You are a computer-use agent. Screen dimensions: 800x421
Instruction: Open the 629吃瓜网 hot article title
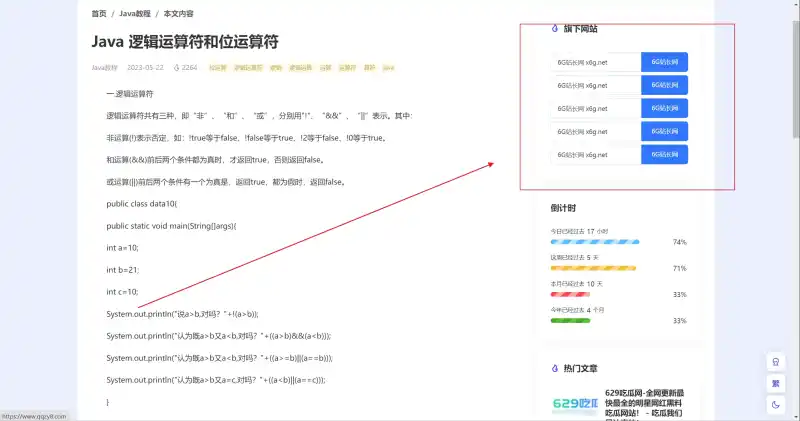(644, 406)
